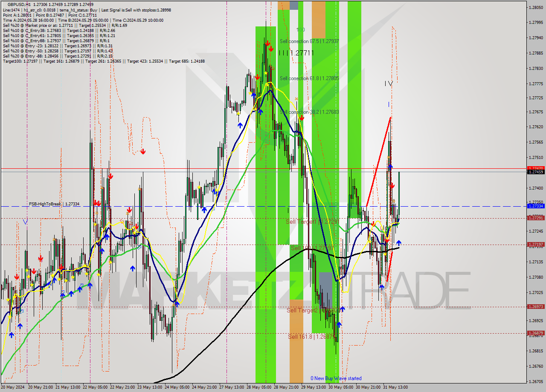Select the 'Sell %20 @ Entry -50' line

pos(58,51)
